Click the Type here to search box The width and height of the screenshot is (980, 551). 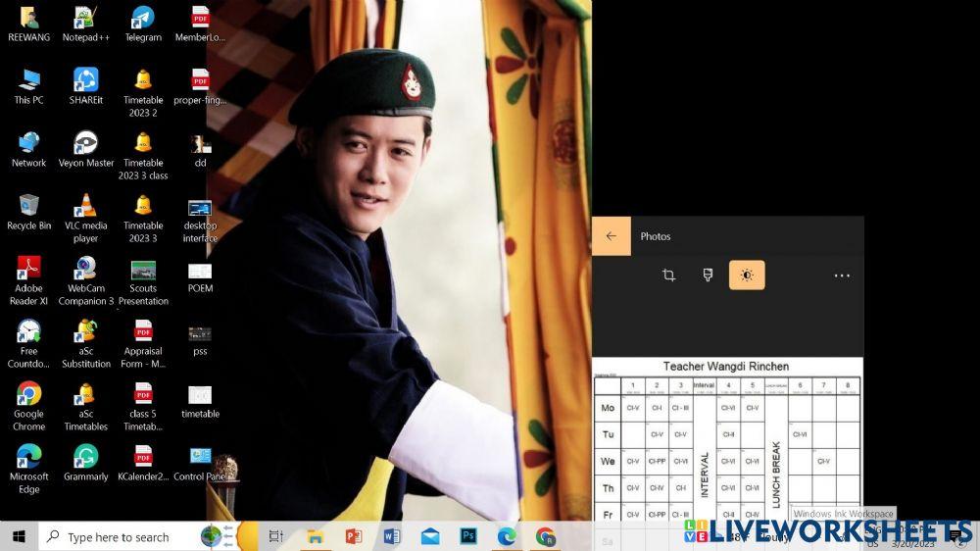tap(118, 537)
